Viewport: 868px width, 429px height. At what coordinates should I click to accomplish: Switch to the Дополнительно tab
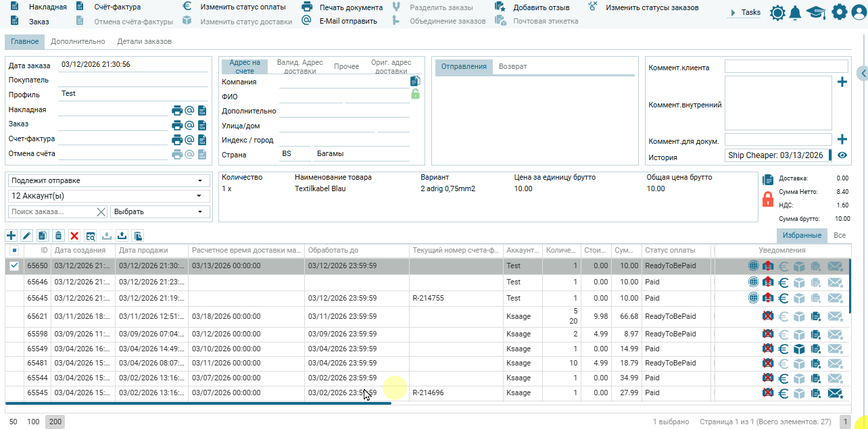(x=78, y=41)
